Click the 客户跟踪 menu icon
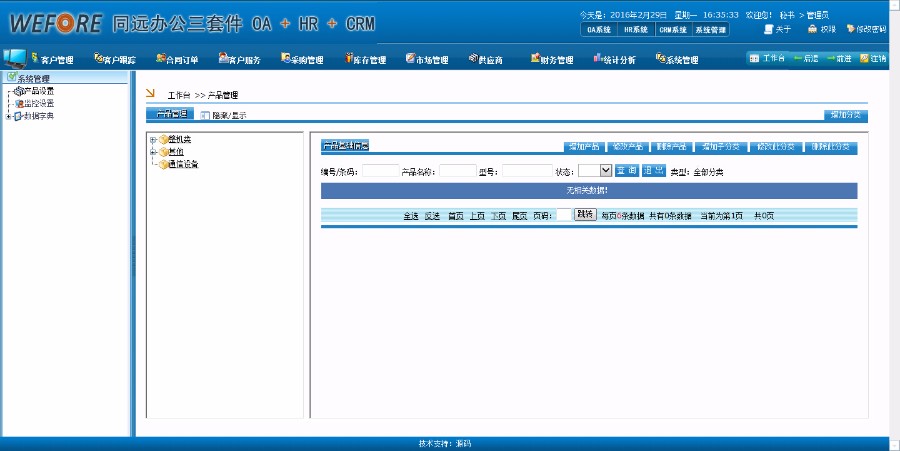Screen dimensions: 900x451 tap(98, 58)
